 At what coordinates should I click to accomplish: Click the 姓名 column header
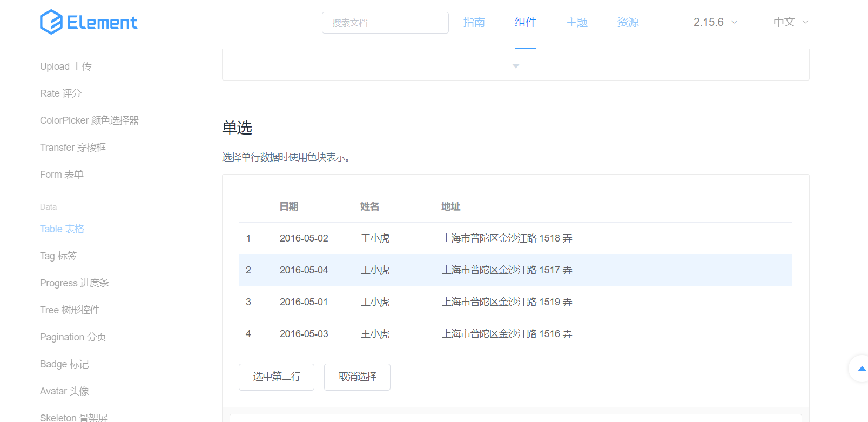click(370, 206)
